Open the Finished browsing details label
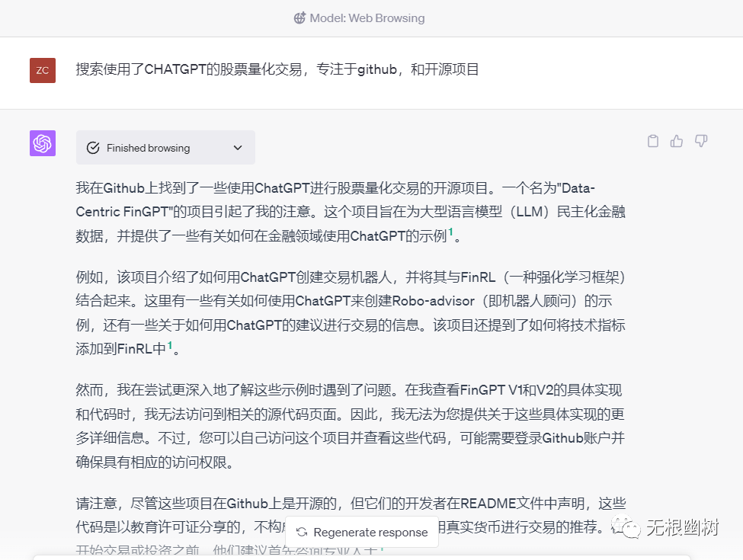The height and width of the screenshot is (560, 743). click(x=148, y=148)
